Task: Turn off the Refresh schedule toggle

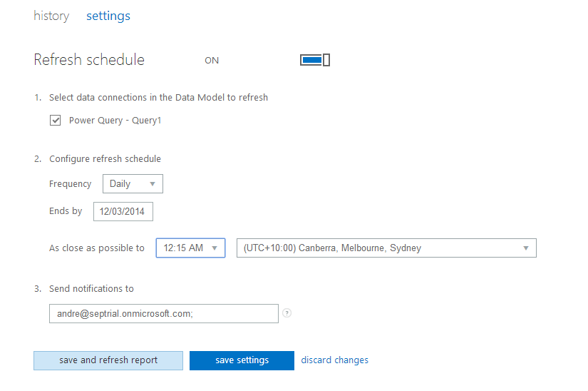Action: [x=314, y=60]
